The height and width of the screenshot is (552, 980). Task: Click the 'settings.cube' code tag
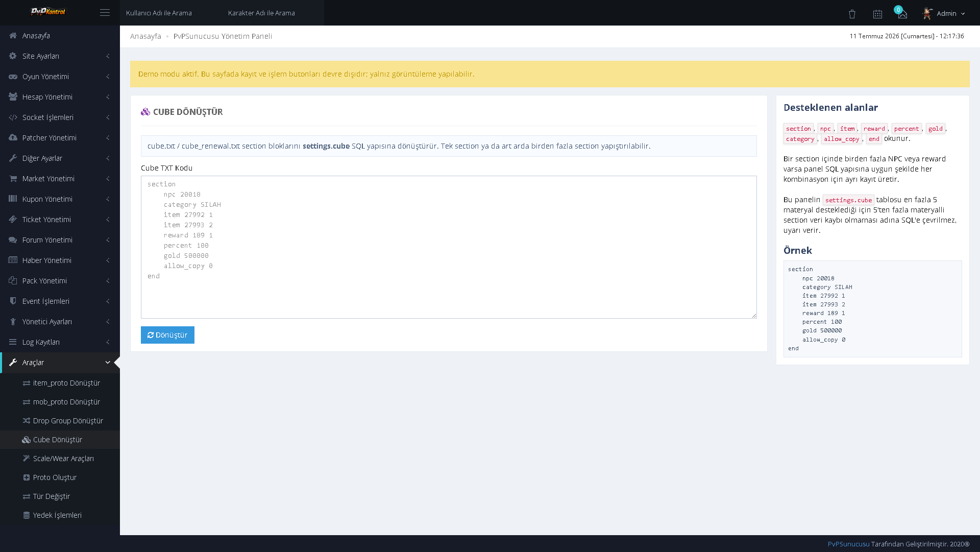point(848,200)
